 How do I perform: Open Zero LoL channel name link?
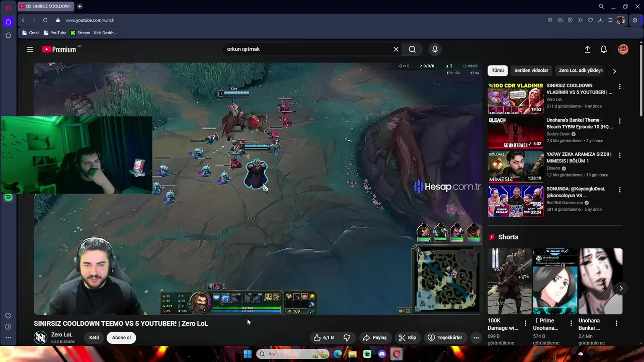[x=62, y=335]
